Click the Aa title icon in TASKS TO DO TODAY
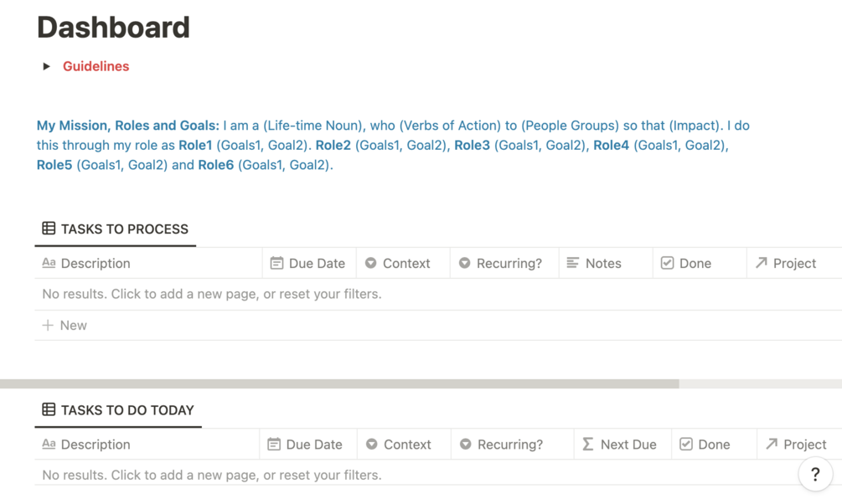 (x=49, y=444)
